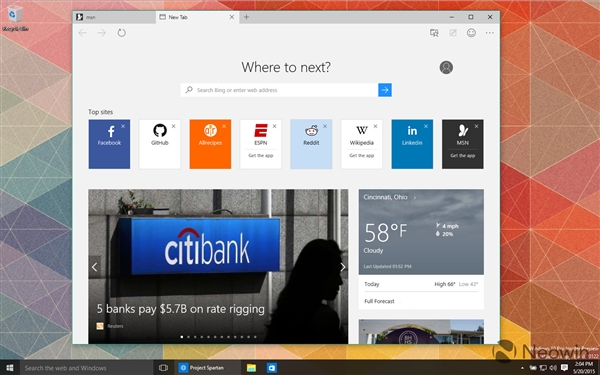Open the news thumbnail below weather
The image size is (600, 375).
pyautogui.click(x=421, y=331)
